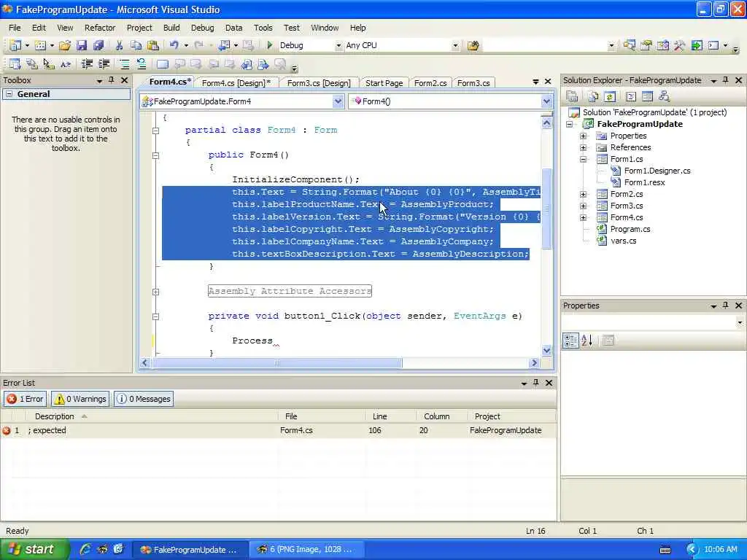
Task: Expand the Properties node in Solution Explorer
Action: click(x=583, y=136)
